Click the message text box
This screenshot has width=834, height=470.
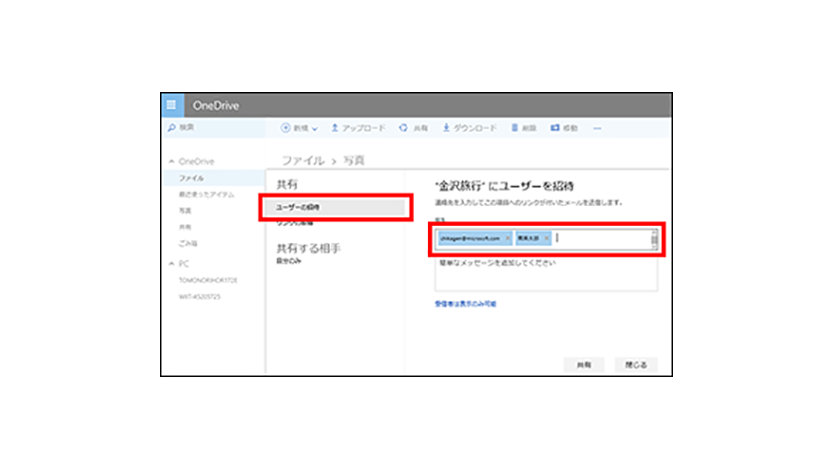pyautogui.click(x=545, y=273)
